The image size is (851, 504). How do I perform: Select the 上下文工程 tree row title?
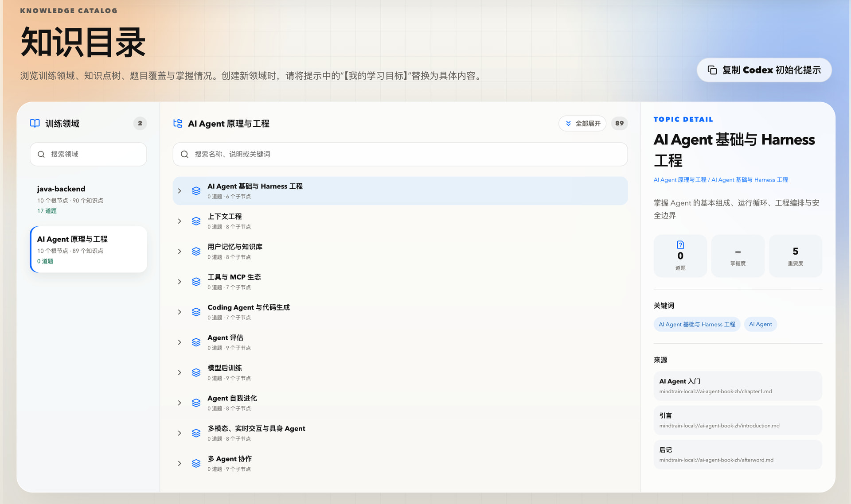(x=225, y=217)
